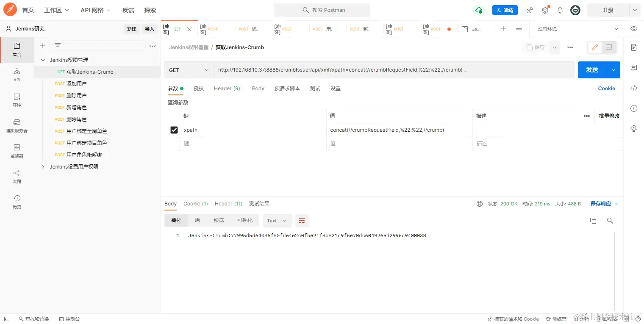Open the GET method dropdown

click(189, 70)
